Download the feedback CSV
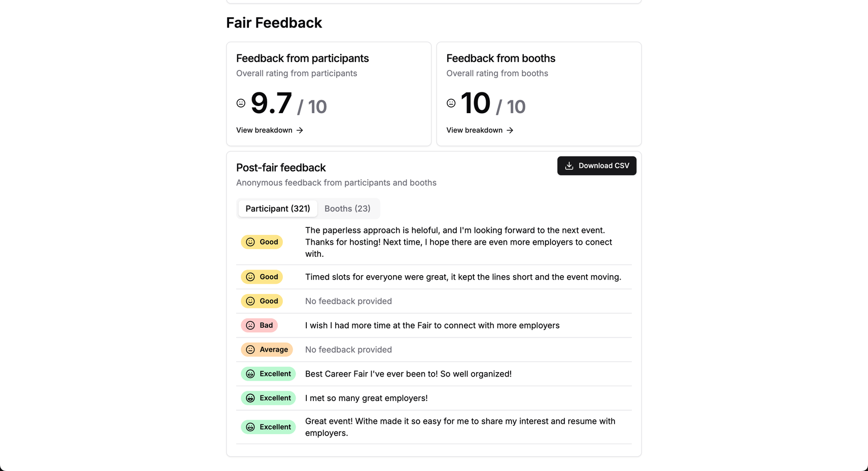Screen dimensions: 868x471 click(x=597, y=166)
